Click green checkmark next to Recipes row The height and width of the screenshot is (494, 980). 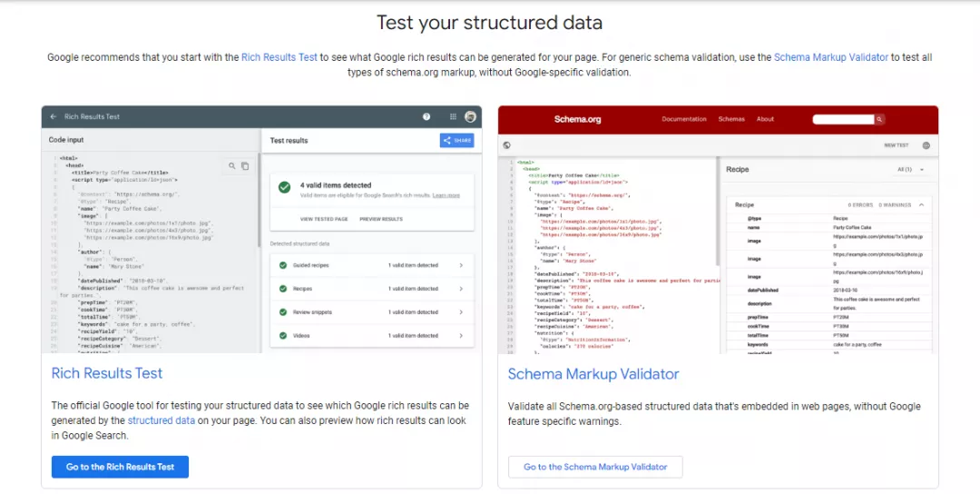[x=282, y=289]
